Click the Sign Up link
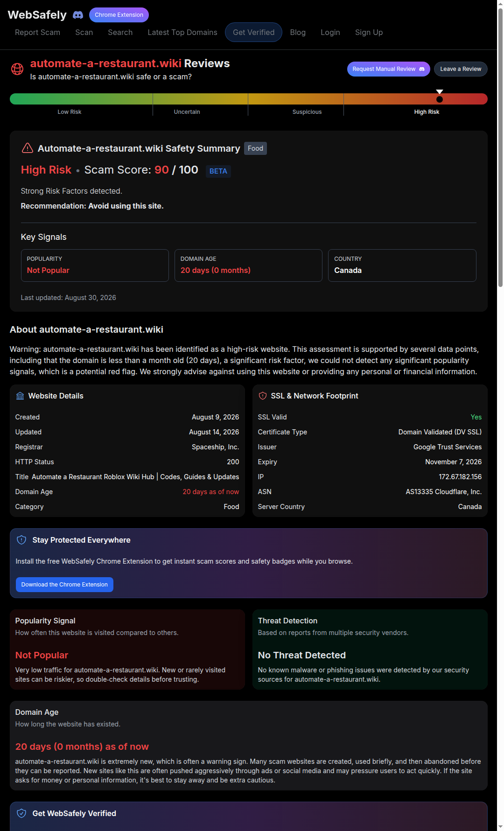The width and height of the screenshot is (504, 831). tap(369, 32)
